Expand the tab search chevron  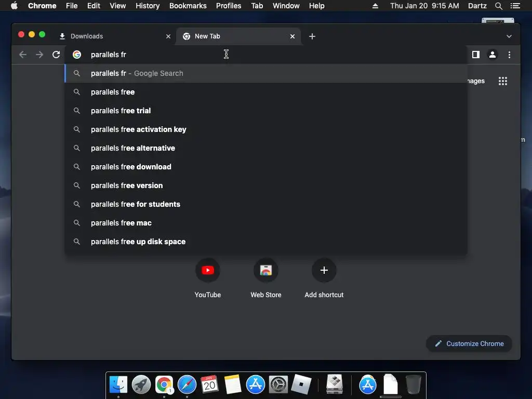(x=509, y=36)
